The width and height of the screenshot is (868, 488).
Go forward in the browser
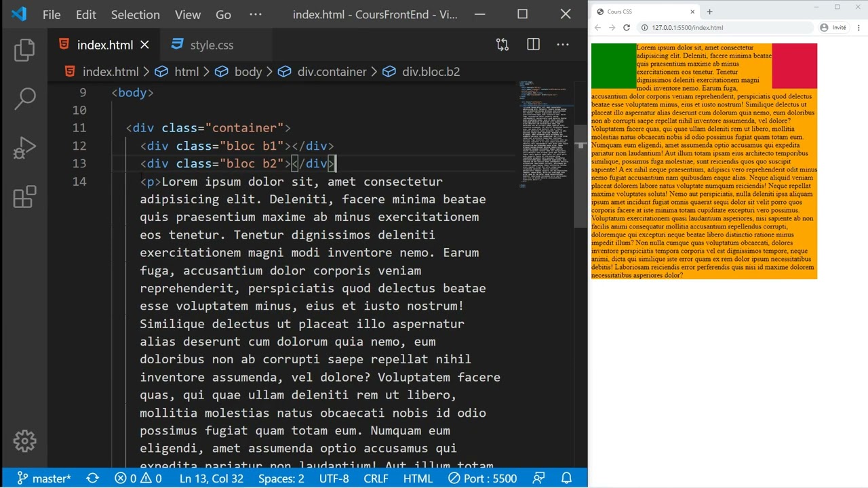612,28
